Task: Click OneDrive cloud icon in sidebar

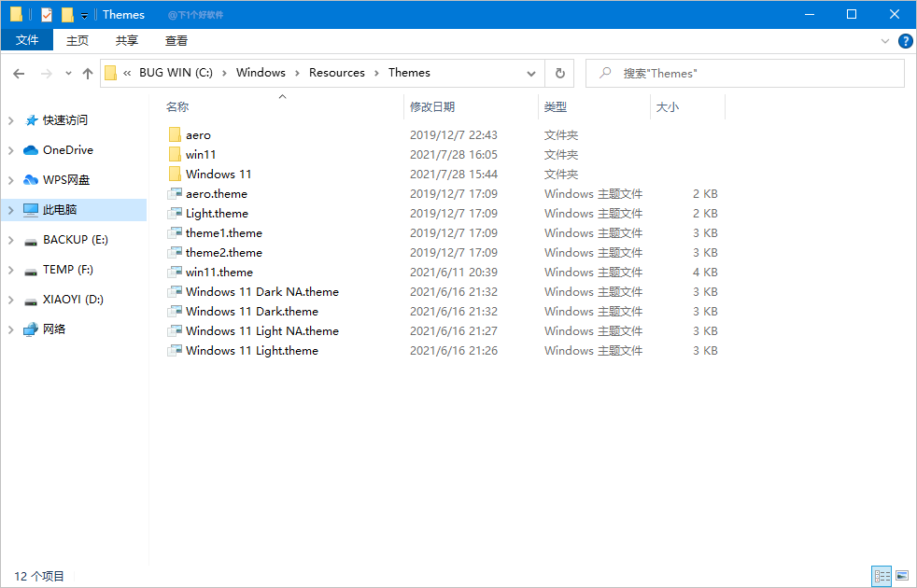Action: click(x=31, y=150)
